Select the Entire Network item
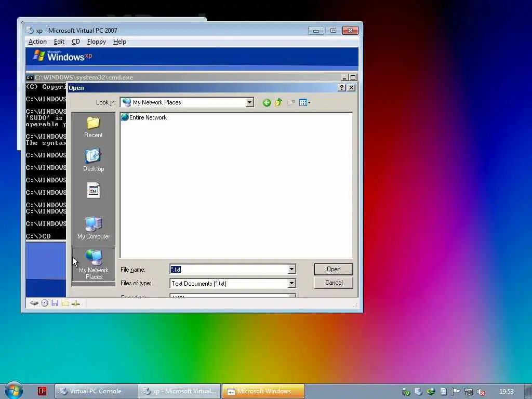The image size is (532, 399). 144,117
